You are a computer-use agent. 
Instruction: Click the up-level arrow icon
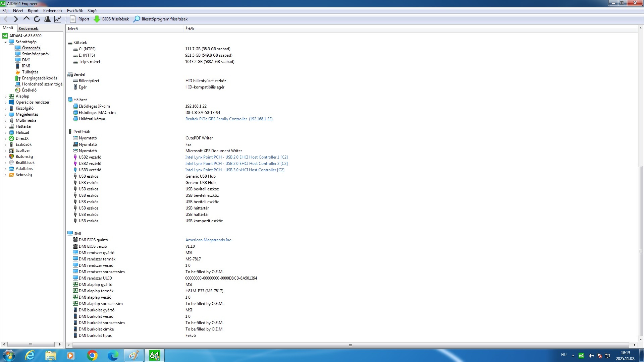pos(26,19)
